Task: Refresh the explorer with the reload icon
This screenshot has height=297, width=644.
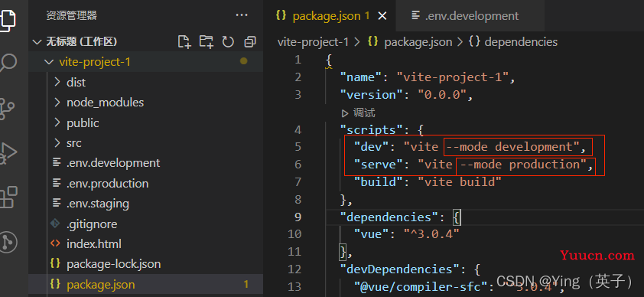Action: (228, 41)
